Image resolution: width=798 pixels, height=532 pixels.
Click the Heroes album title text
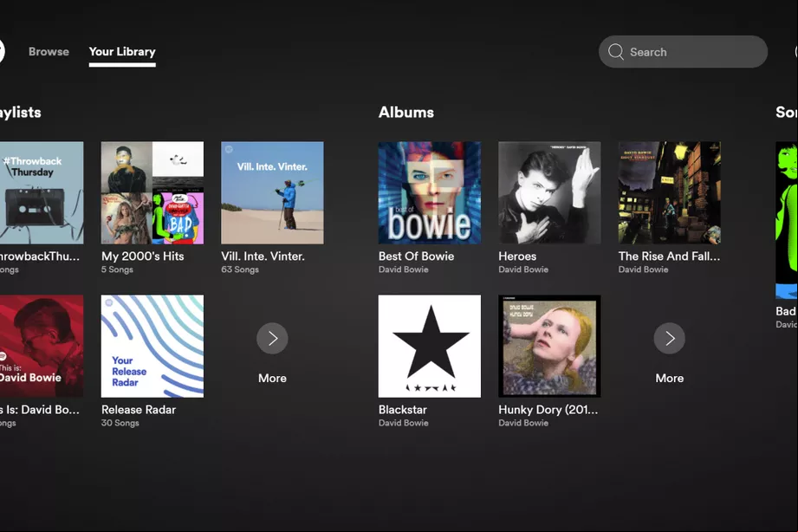(x=517, y=256)
